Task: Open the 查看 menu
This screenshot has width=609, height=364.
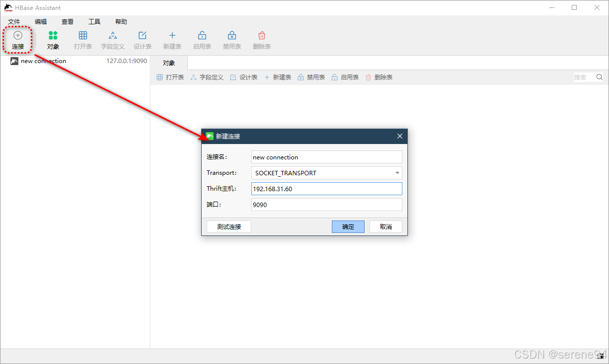Action: coord(68,22)
